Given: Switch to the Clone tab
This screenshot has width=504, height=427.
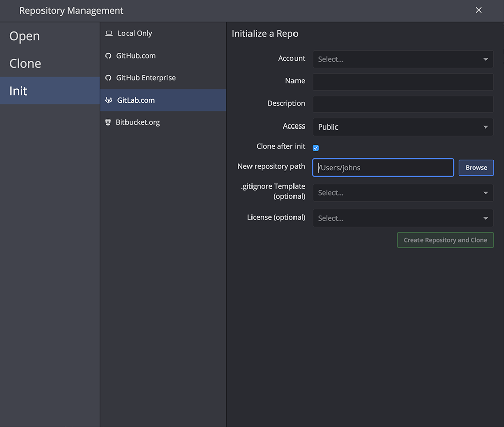Looking at the screenshot, I should click(x=25, y=64).
